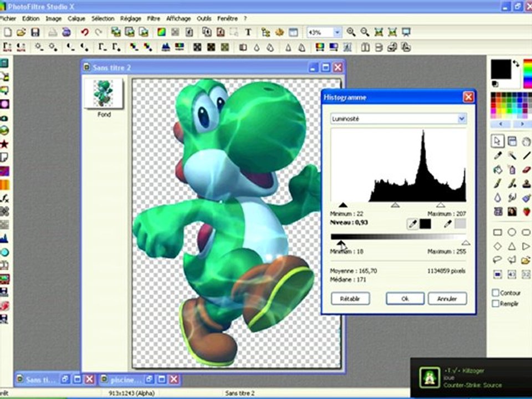Click the black foreground color swatch

[x=501, y=69]
